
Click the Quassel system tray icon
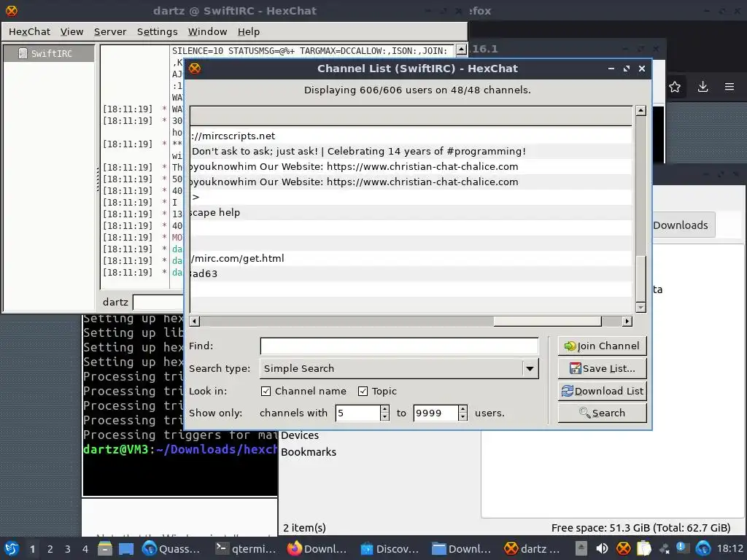[703, 548]
